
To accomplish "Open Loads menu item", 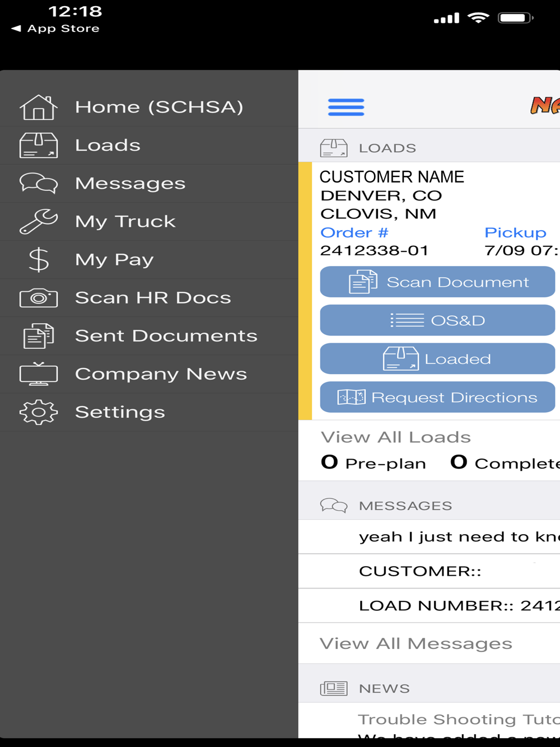I will 149,146.
